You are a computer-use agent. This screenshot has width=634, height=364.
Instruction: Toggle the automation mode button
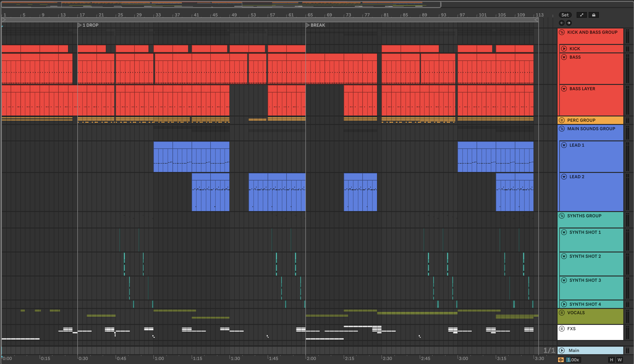(x=582, y=15)
